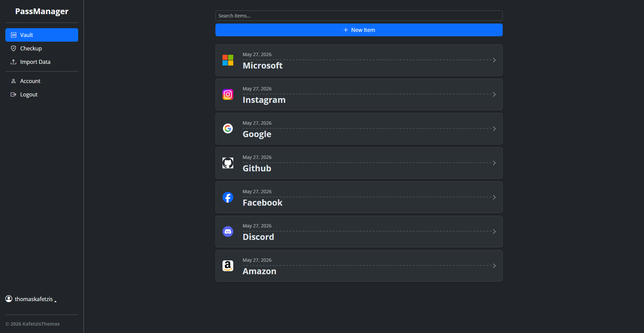Open the Import Data page

(42, 62)
